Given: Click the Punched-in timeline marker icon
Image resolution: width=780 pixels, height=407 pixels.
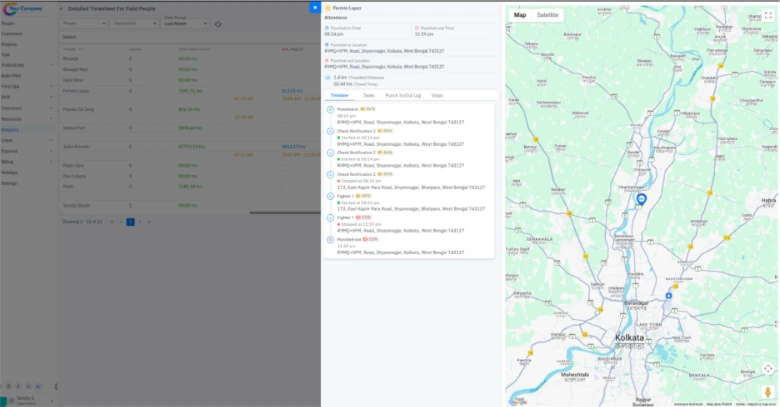Looking at the screenshot, I should 330,108.
